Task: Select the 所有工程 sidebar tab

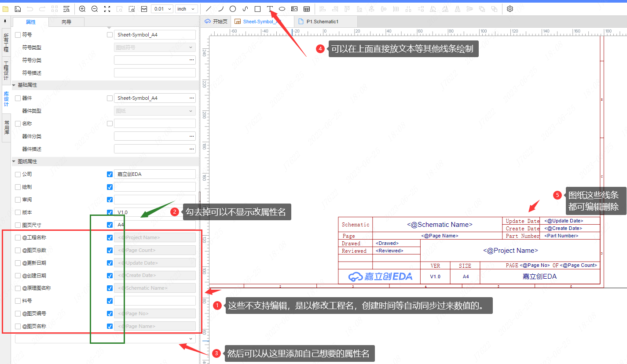Action: [6, 43]
